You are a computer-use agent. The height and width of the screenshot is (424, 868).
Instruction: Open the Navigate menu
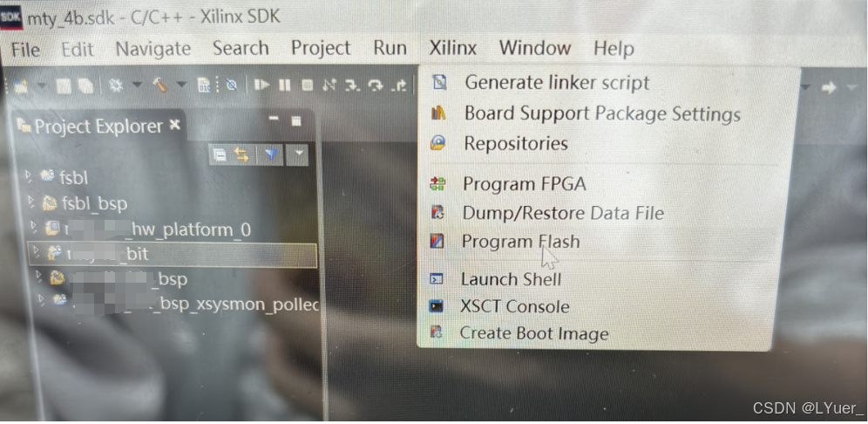click(x=153, y=49)
